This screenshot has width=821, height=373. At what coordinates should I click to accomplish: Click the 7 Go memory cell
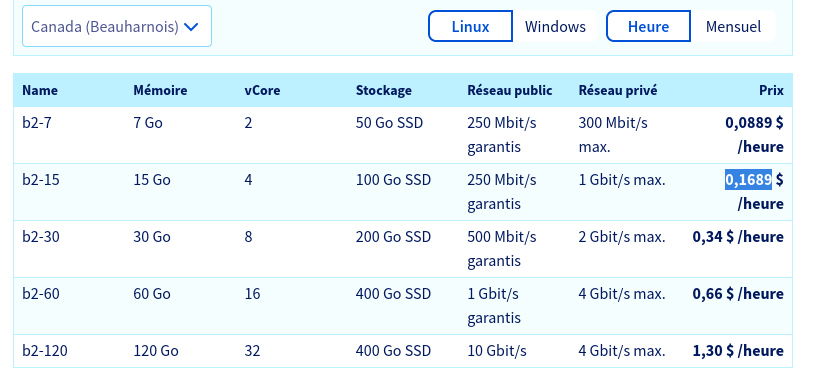(x=148, y=123)
